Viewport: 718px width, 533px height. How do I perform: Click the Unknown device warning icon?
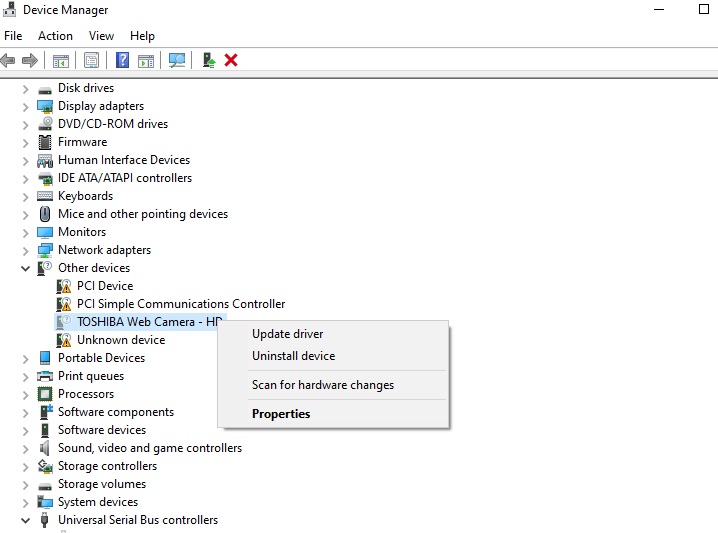64,340
